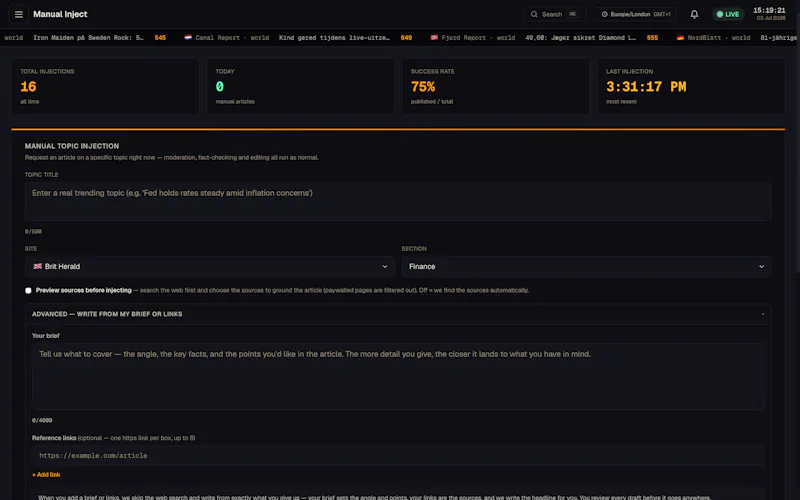Click 'Fjord Report · world' ticker source
The height and width of the screenshot is (500, 800).
pos(478,38)
